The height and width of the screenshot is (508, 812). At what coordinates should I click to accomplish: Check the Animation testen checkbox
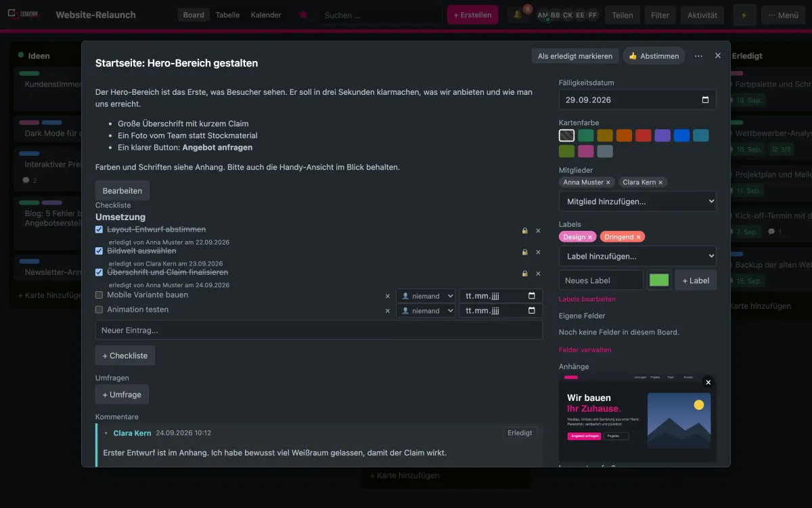[x=99, y=310]
